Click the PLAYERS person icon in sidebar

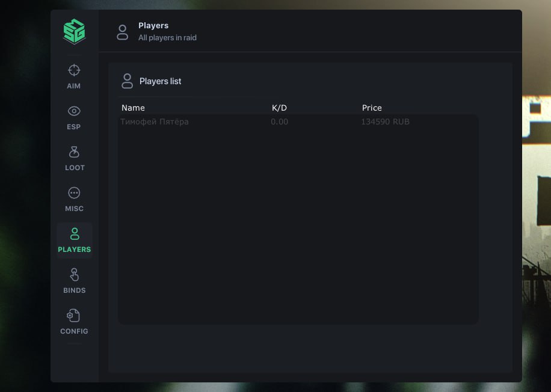tap(75, 234)
